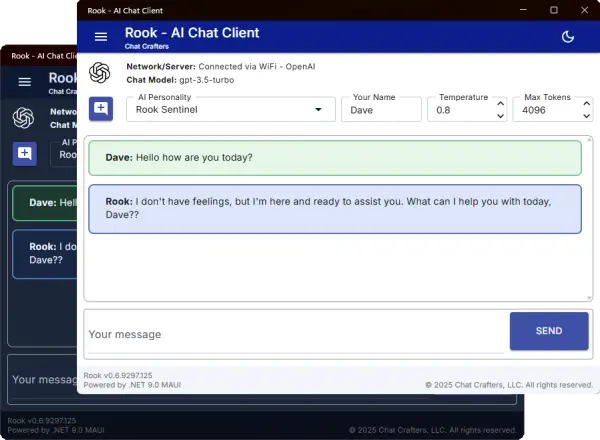
Task: Maximize the light Rook window
Action: pyautogui.click(x=554, y=10)
